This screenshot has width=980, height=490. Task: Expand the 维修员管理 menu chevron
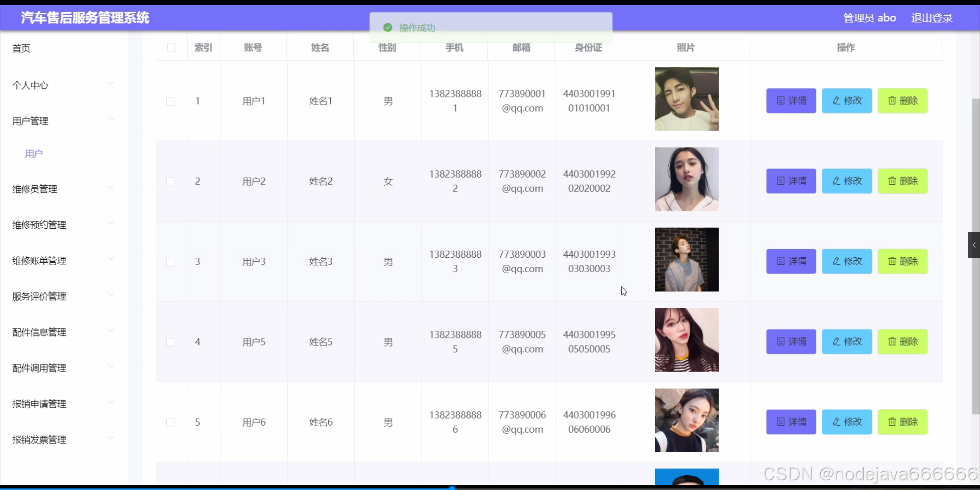pyautogui.click(x=111, y=187)
